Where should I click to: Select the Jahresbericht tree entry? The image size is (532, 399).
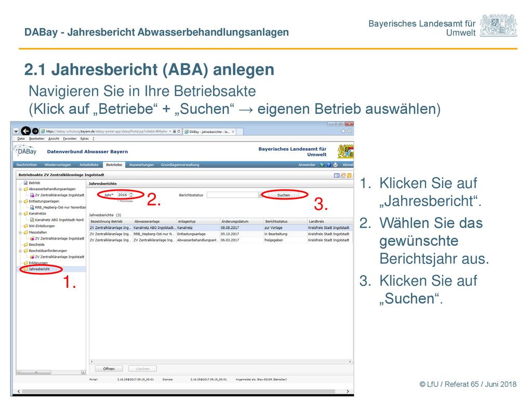39,270
